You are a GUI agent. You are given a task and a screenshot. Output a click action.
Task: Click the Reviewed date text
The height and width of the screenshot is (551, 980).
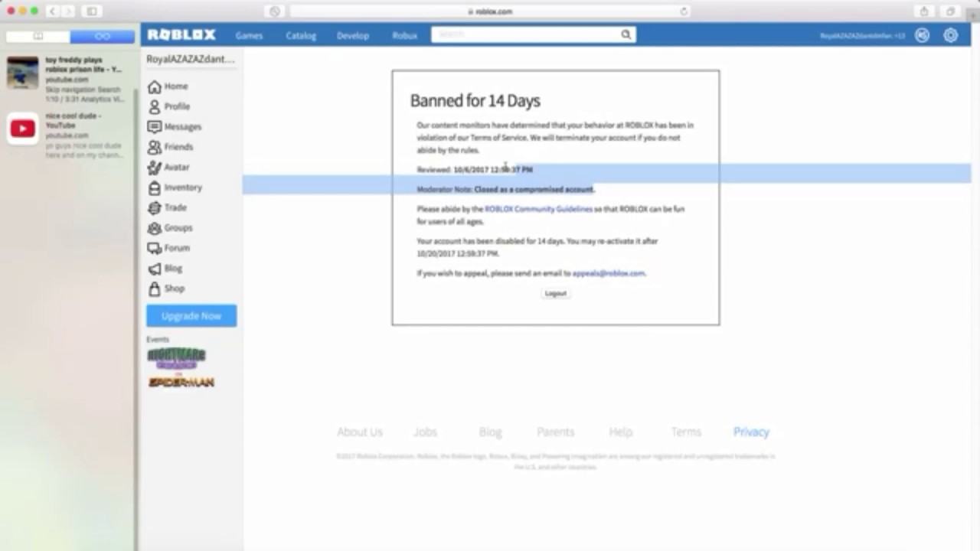pyautogui.click(x=475, y=169)
